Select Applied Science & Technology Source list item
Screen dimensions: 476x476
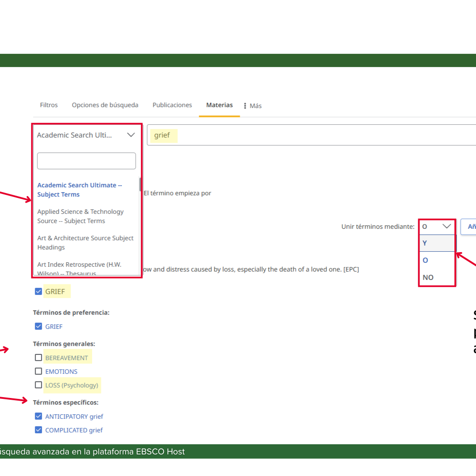tap(80, 216)
